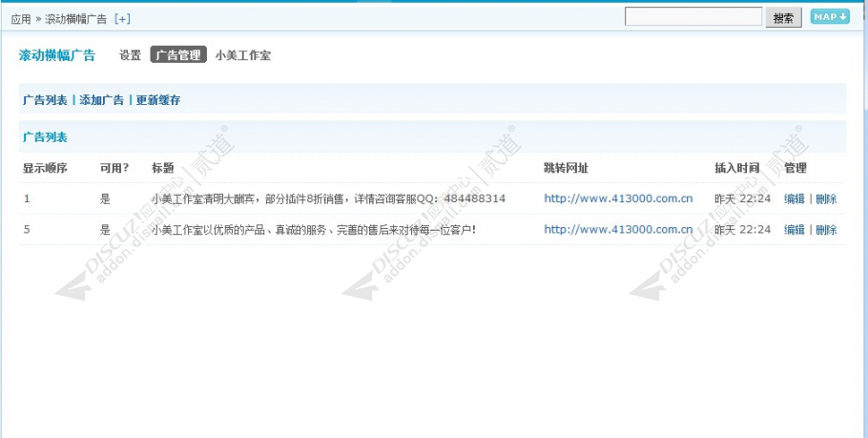Open the URL link in row 5
The width and height of the screenshot is (868, 438).
tap(618, 229)
